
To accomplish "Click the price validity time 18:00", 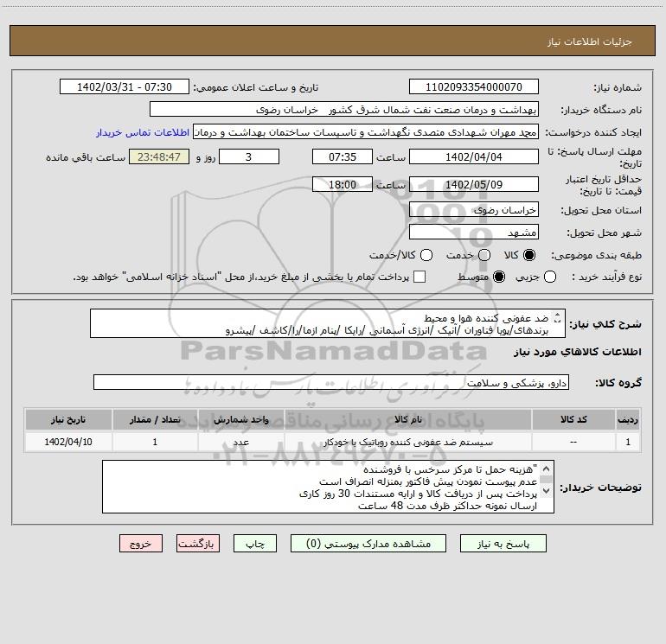I will [x=343, y=184].
